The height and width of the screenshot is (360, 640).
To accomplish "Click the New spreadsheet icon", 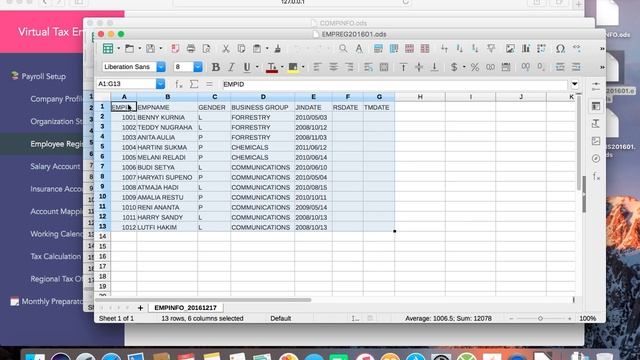I will pos(108,49).
